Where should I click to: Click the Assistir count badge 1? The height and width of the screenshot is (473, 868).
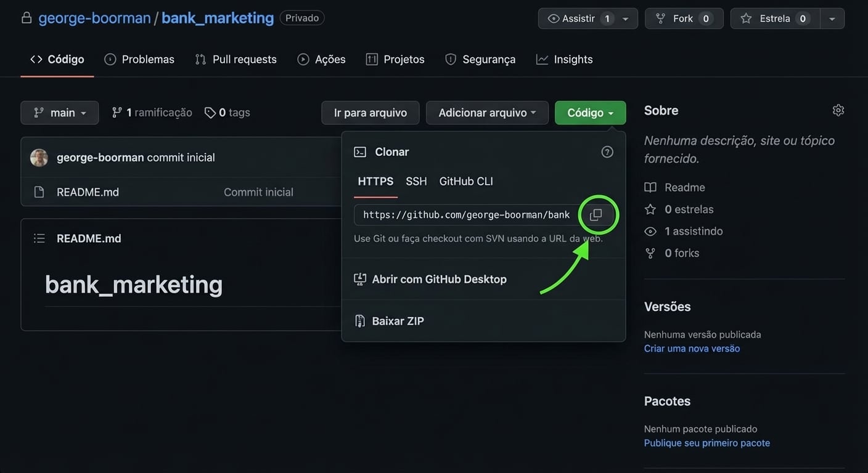(607, 18)
